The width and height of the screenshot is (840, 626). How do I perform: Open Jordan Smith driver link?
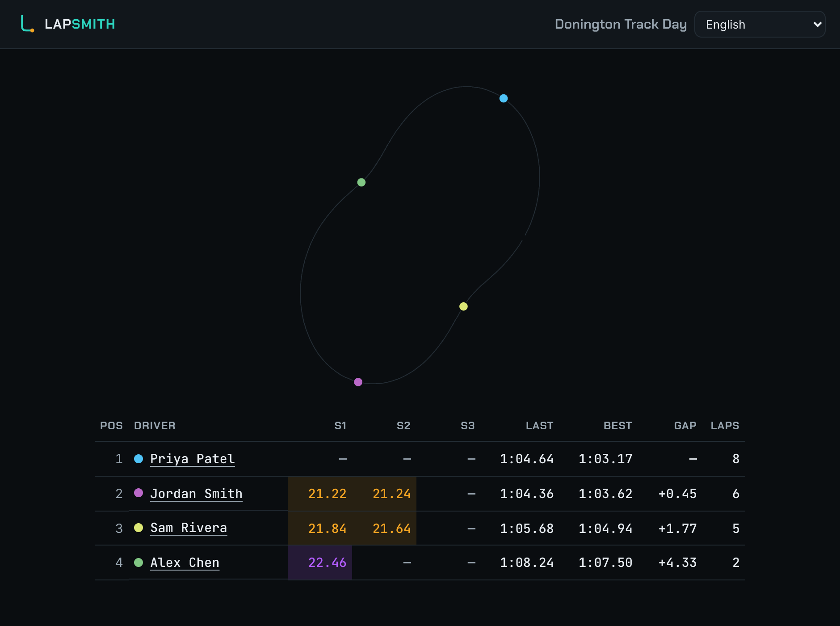[196, 494]
